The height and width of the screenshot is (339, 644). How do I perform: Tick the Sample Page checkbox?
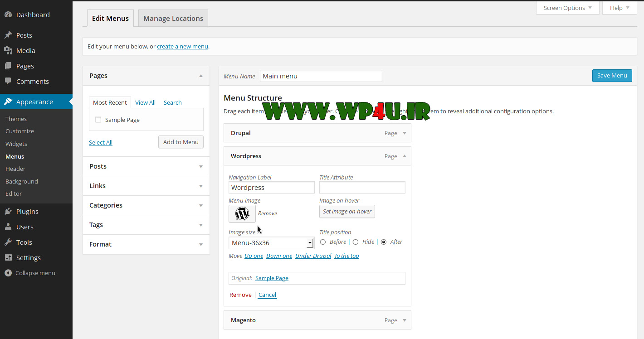(98, 120)
